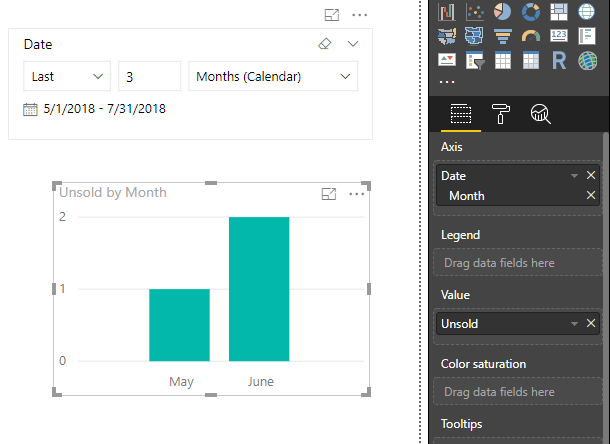Click the 'June' axis label

(261, 382)
